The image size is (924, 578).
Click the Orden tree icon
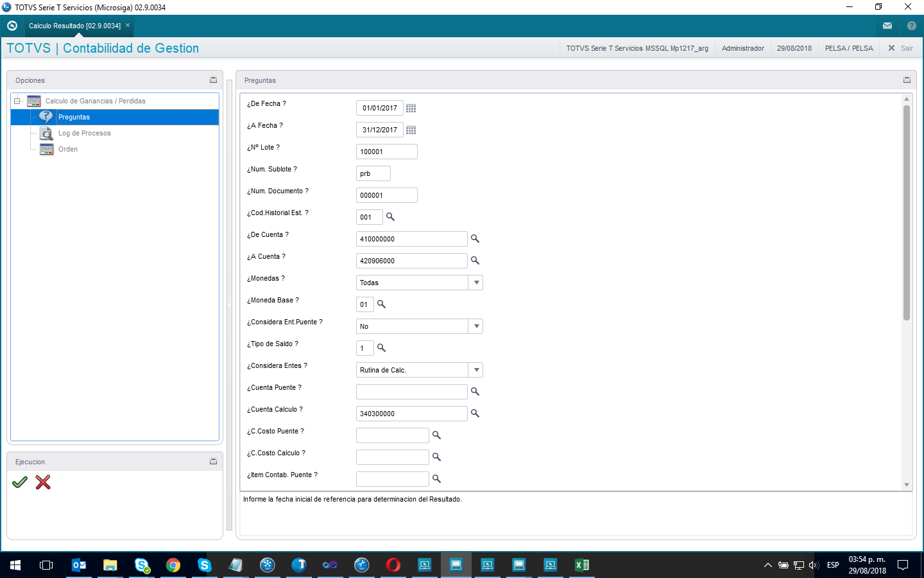[47, 150]
